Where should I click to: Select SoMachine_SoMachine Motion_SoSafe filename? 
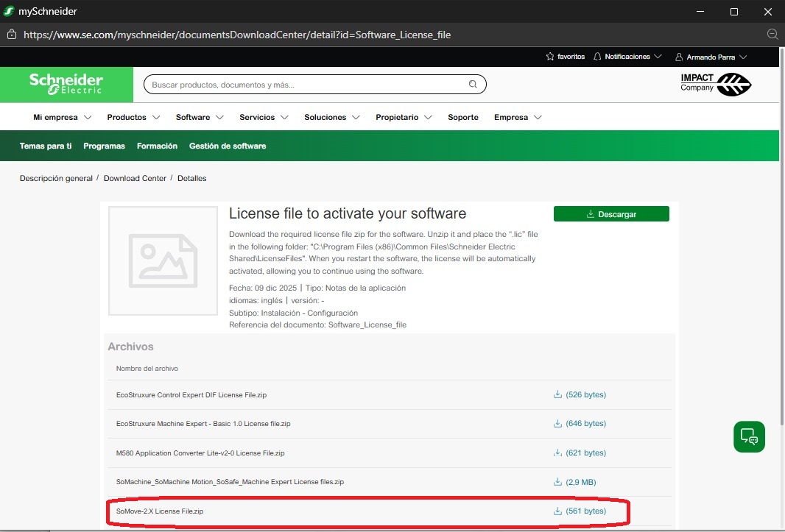(x=230, y=482)
